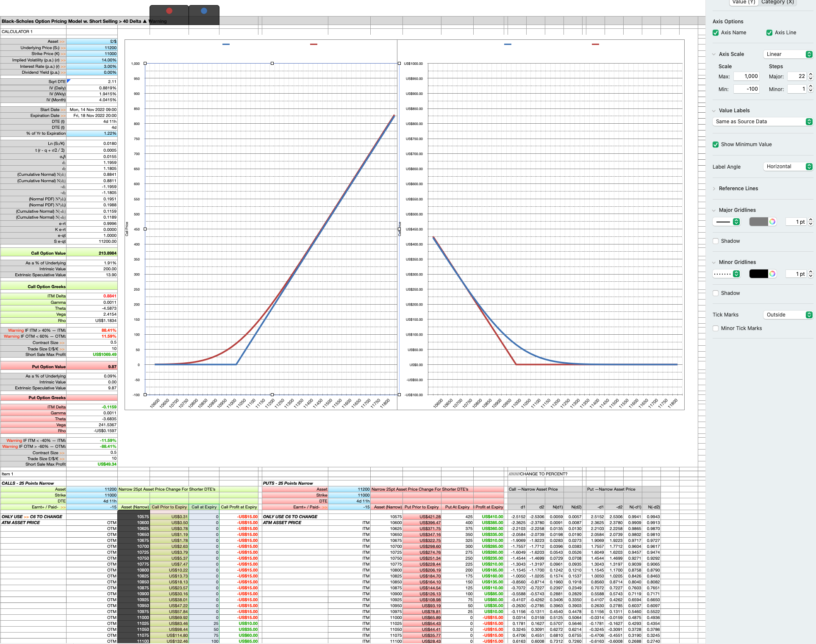816x644 pixels.
Task: Click the Major steps stepper arrows
Action: (810, 76)
